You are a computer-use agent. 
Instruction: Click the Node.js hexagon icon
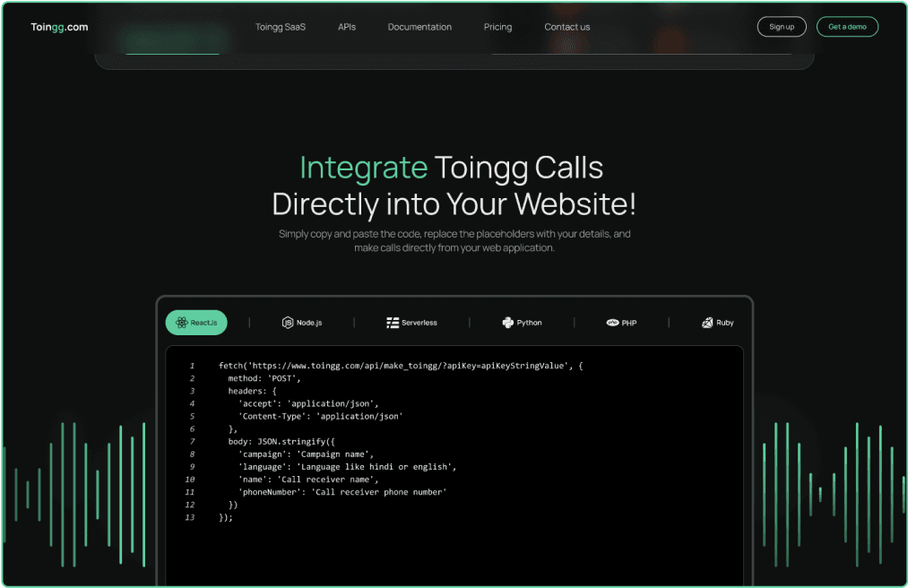coord(287,323)
